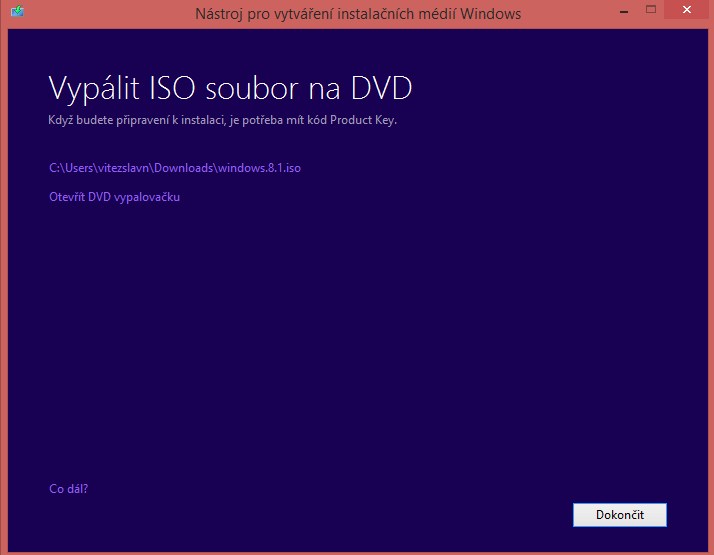This screenshot has width=714, height=555.
Task: Click the word 'DVD' in the main heading
Action: [380, 88]
